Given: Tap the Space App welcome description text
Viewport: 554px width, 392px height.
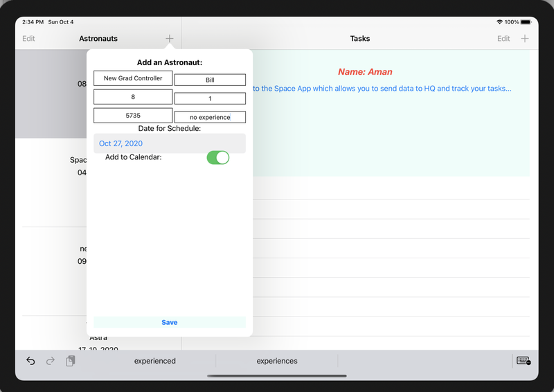Looking at the screenshot, I should tap(382, 89).
